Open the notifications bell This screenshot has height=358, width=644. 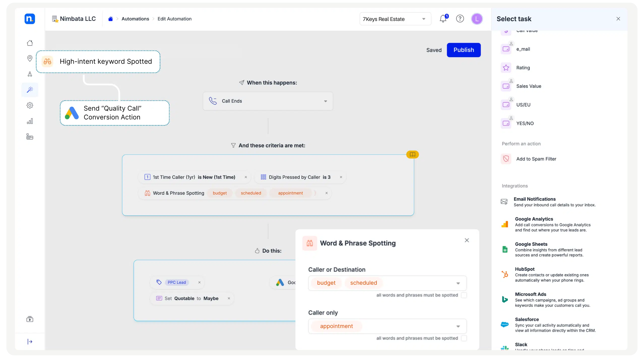pyautogui.click(x=443, y=19)
